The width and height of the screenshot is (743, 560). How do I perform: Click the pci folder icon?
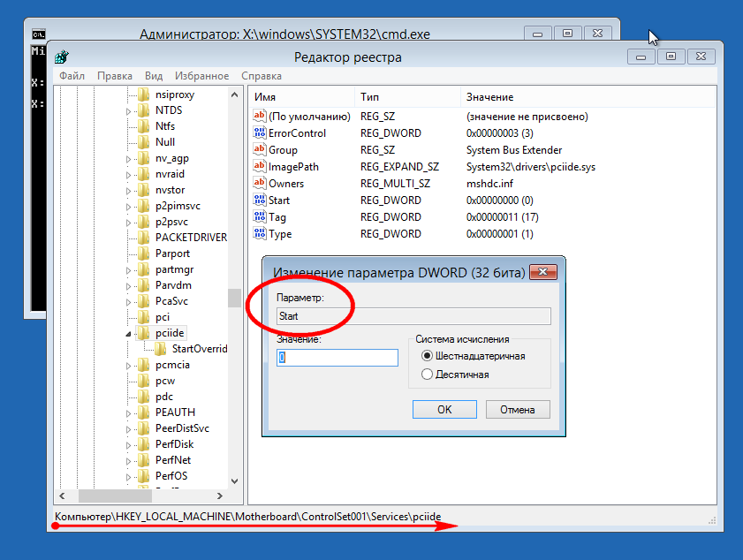(x=144, y=317)
